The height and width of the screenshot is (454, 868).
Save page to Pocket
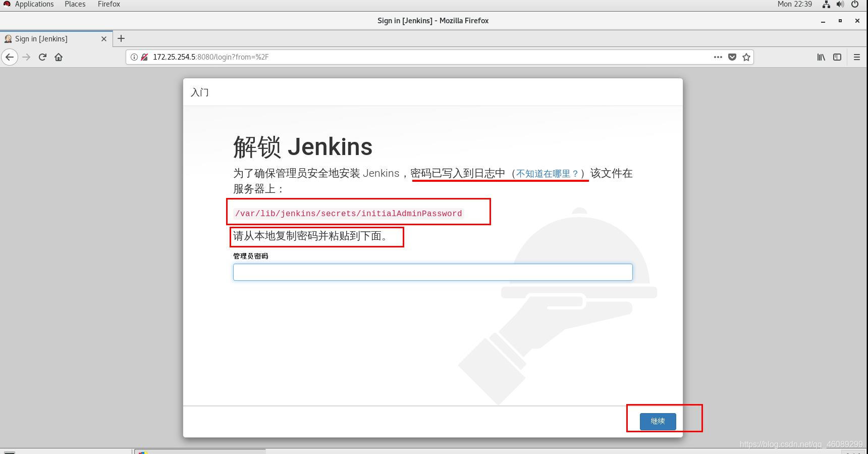(732, 57)
